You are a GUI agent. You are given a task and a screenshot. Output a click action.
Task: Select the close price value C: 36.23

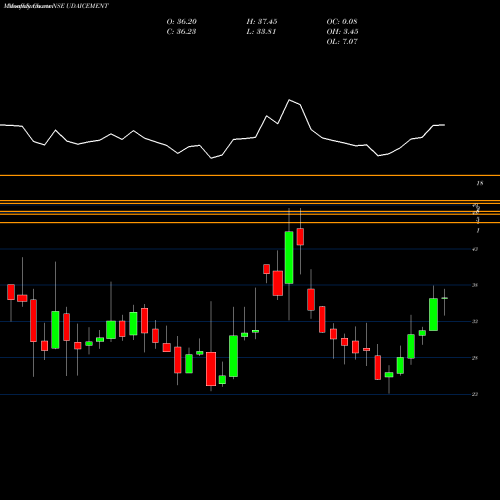(x=181, y=32)
